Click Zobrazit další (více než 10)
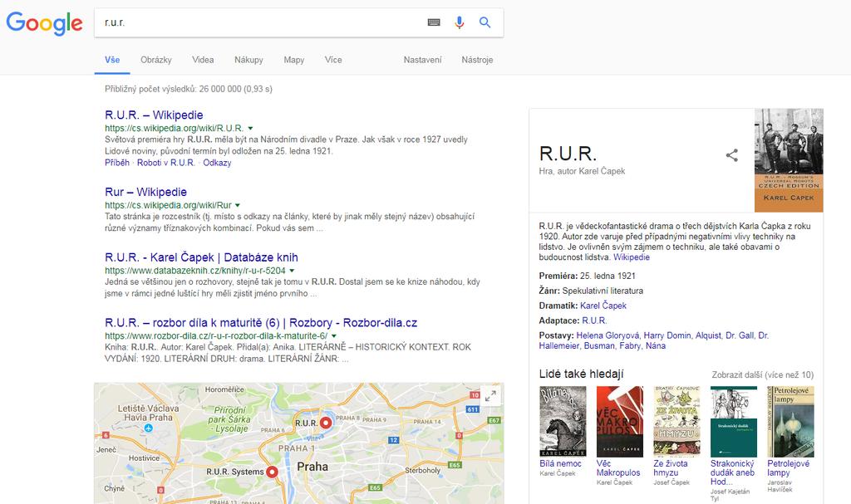The width and height of the screenshot is (851, 504). (763, 374)
